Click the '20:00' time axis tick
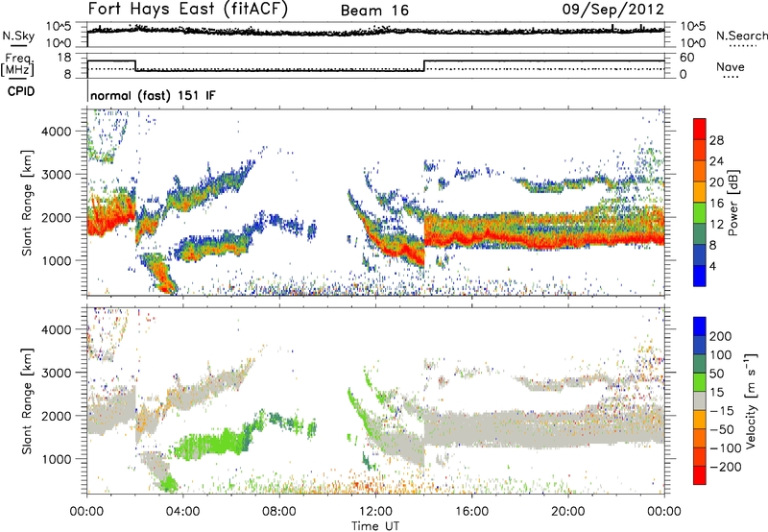The width and height of the screenshot is (768, 532). point(568,512)
